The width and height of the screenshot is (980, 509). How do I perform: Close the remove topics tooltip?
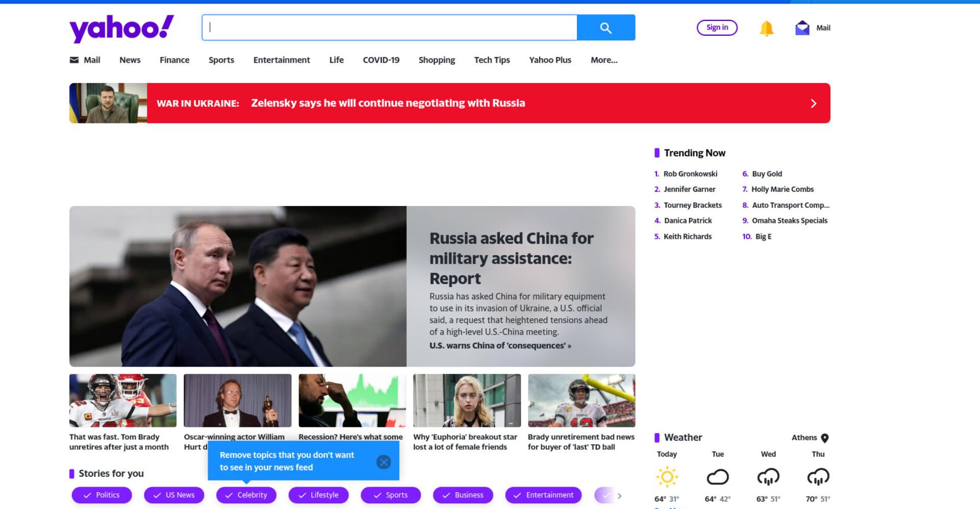383,462
